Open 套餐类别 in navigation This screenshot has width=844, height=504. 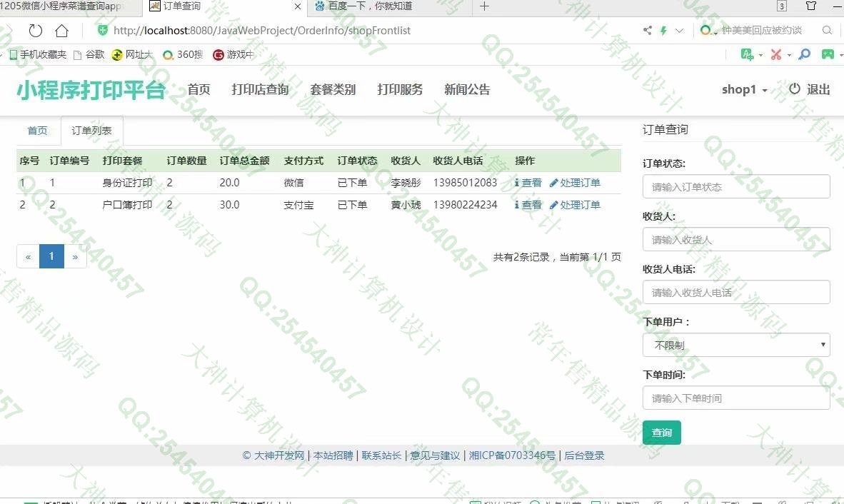point(333,89)
